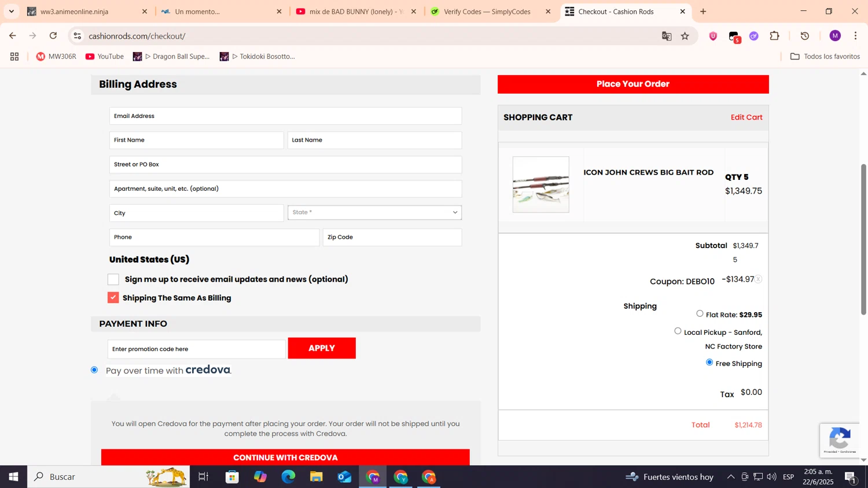Switch to ww3.animeonline.ninja tab
The height and width of the screenshot is (488, 868).
coord(87,12)
